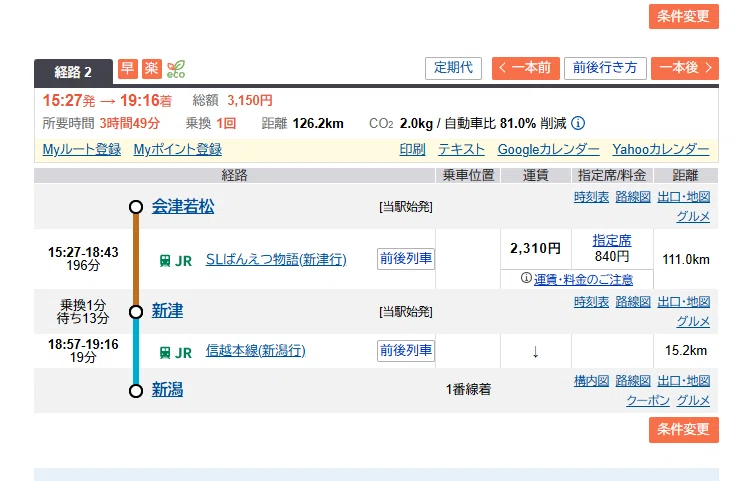The image size is (755, 481).
Task: Click 前後列車 for SLばんえつ物語
Action: pos(405,259)
